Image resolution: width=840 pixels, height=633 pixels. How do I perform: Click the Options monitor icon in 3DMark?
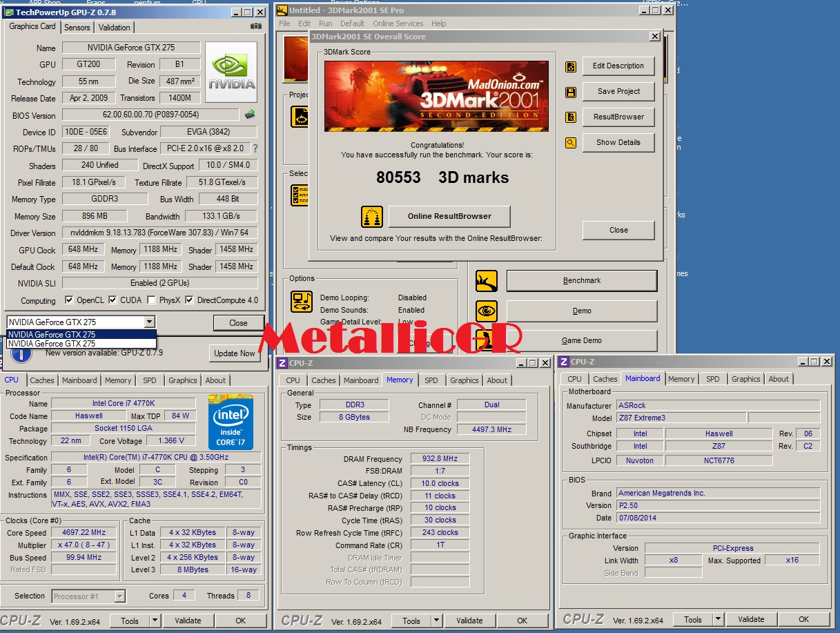point(302,302)
